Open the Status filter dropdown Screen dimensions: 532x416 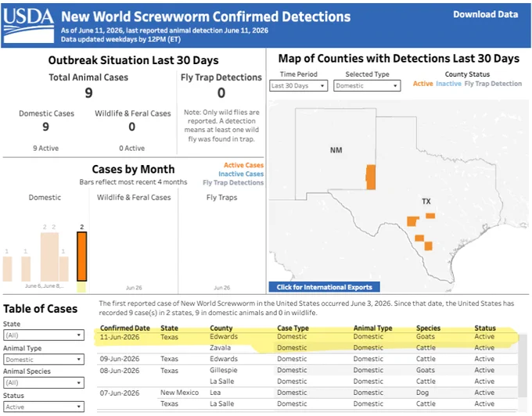44,407
